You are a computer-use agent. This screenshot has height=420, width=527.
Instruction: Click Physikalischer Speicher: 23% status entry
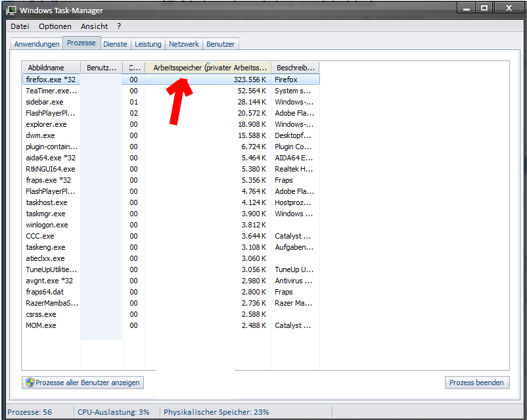pos(216,412)
